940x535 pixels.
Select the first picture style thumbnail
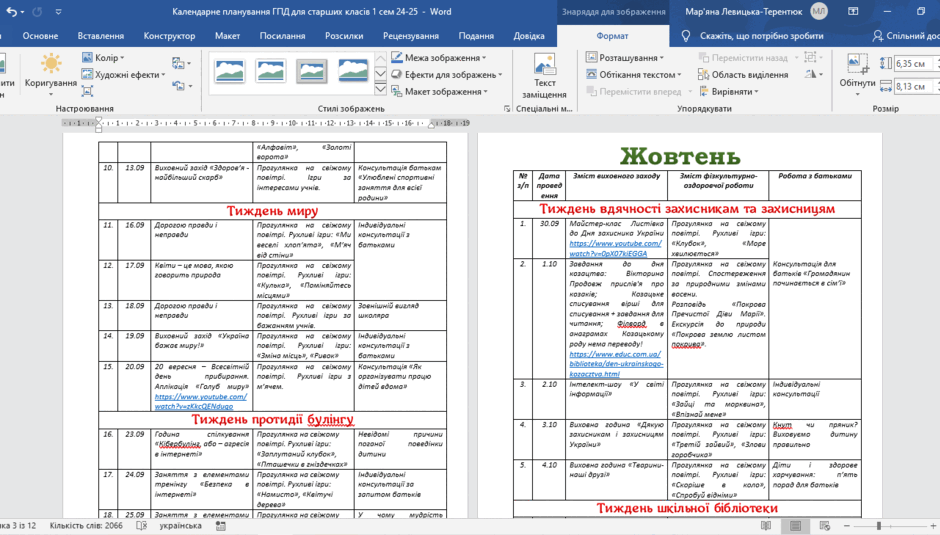click(229, 71)
